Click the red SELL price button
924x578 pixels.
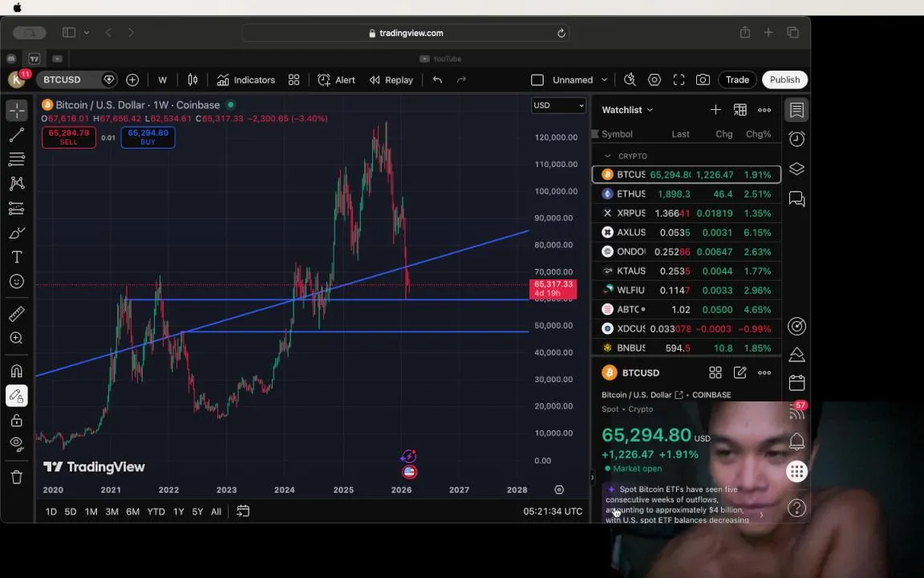pyautogui.click(x=69, y=137)
